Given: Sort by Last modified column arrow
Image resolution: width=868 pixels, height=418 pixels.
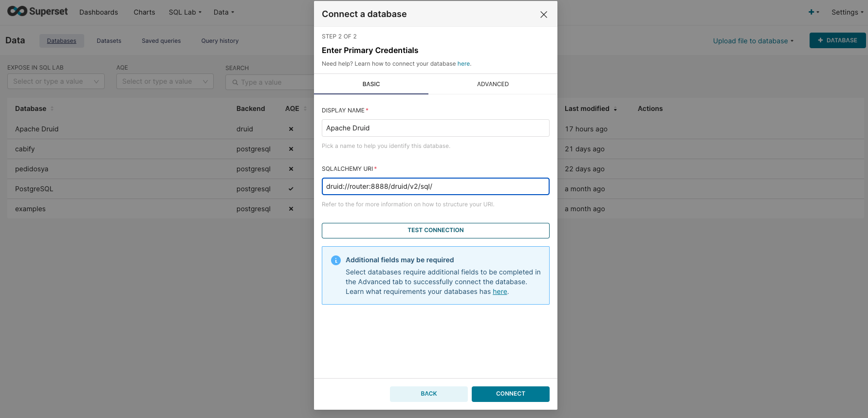Looking at the screenshot, I should [x=615, y=109].
